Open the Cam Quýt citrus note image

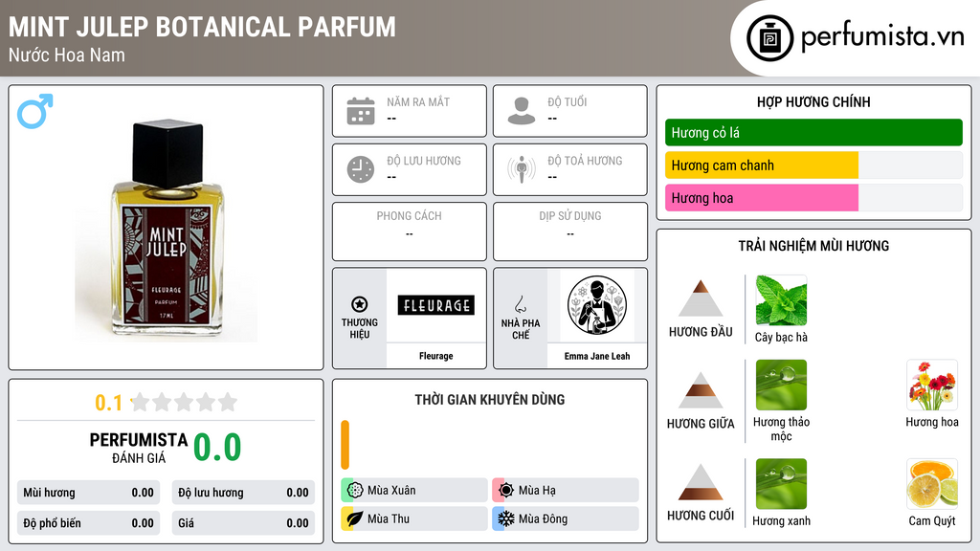coord(932,483)
